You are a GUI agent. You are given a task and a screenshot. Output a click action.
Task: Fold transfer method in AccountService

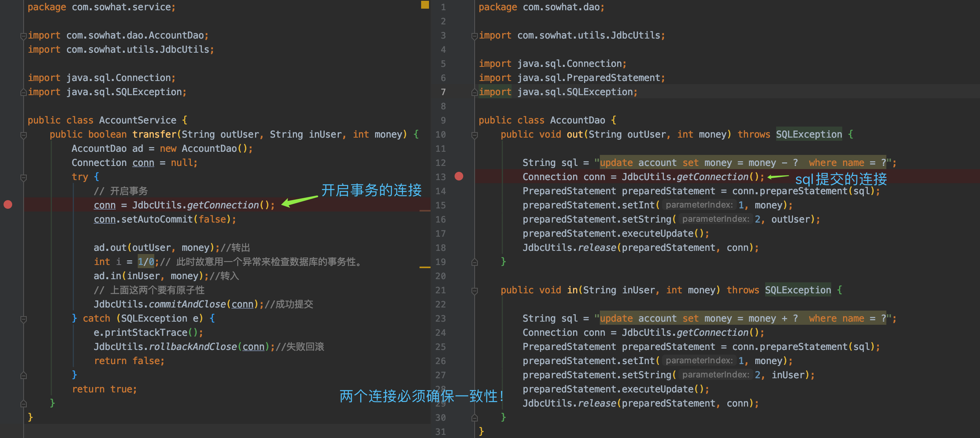(23, 135)
